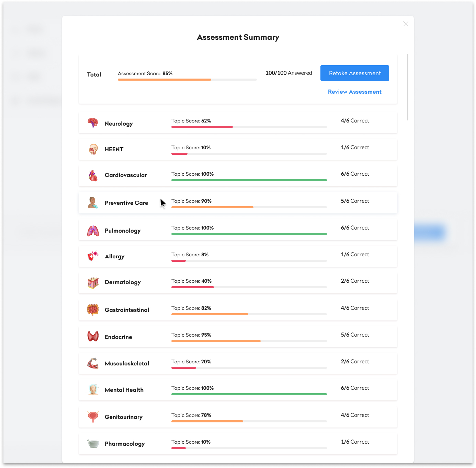
Task: Click the Pulmonology lungs icon
Action: coord(93,231)
